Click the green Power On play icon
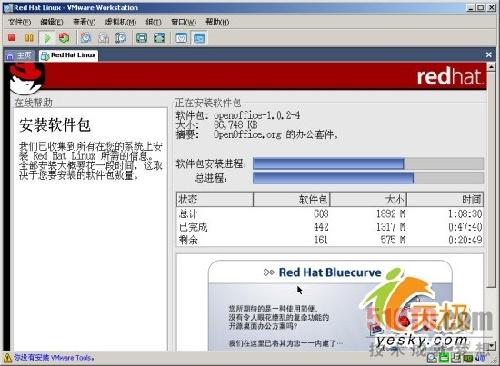Screen dimensions: 500x366 pyautogui.click(x=47, y=38)
